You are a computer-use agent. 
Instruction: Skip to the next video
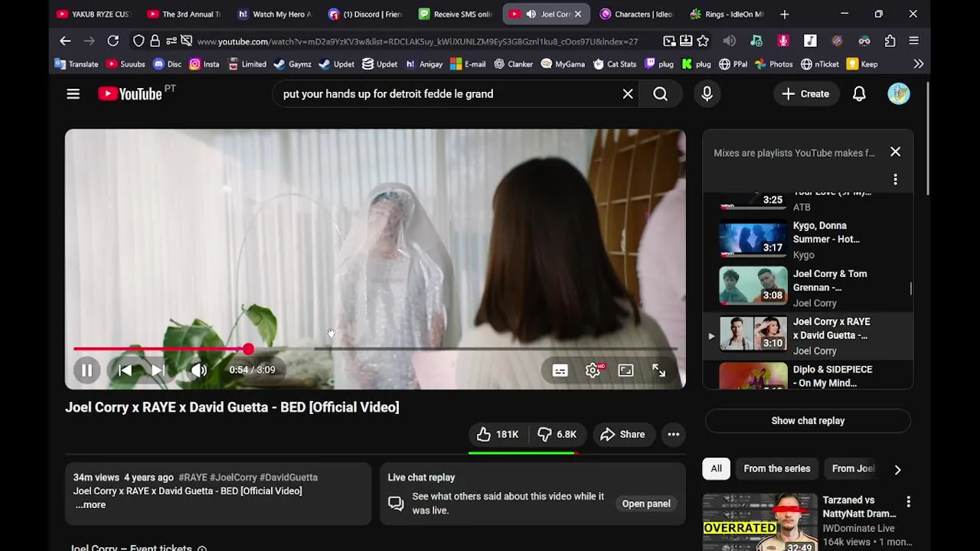(158, 370)
